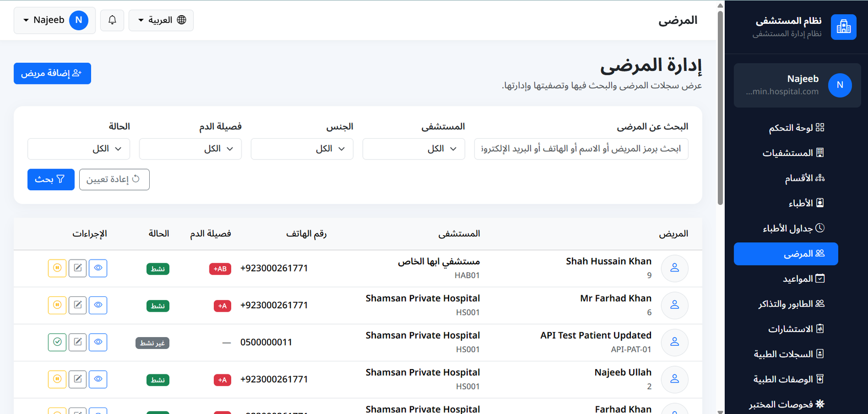Open notifications bell icon
The width and height of the screenshot is (868, 414).
tap(112, 20)
